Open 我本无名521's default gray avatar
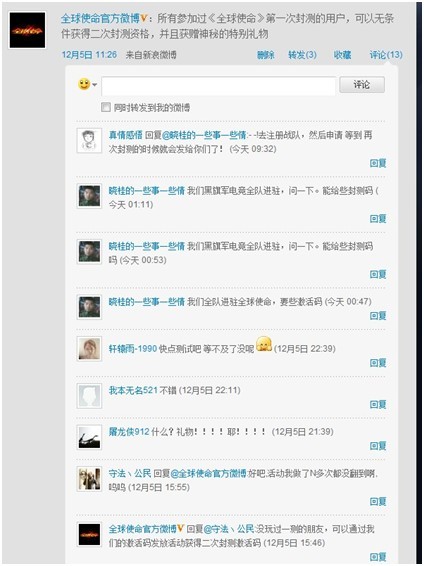The height and width of the screenshot is (566, 424). tap(89, 396)
